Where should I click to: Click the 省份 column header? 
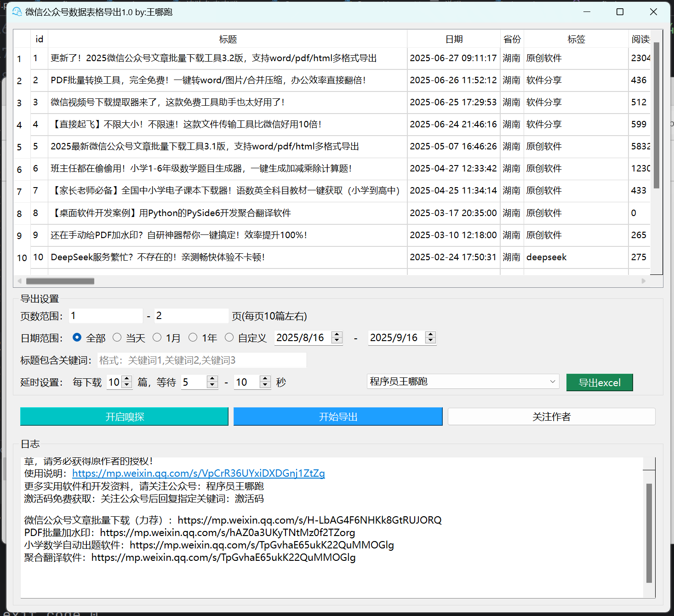[512, 39]
